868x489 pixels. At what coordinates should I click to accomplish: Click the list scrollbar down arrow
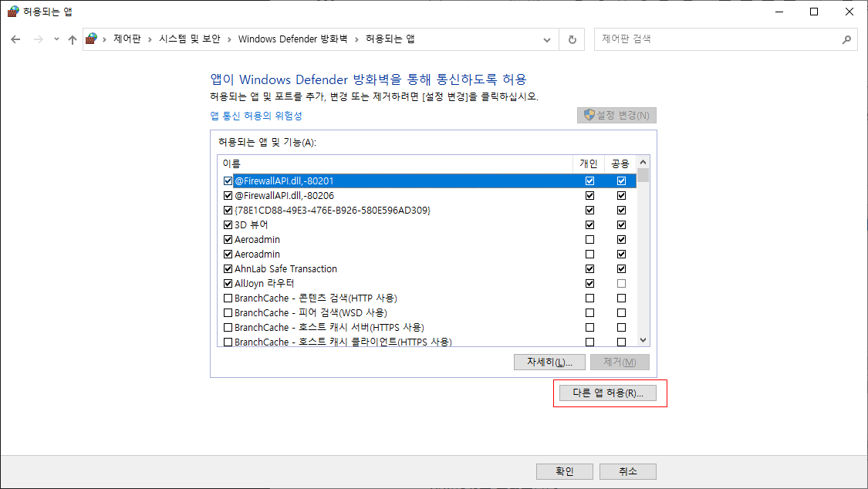[x=643, y=340]
